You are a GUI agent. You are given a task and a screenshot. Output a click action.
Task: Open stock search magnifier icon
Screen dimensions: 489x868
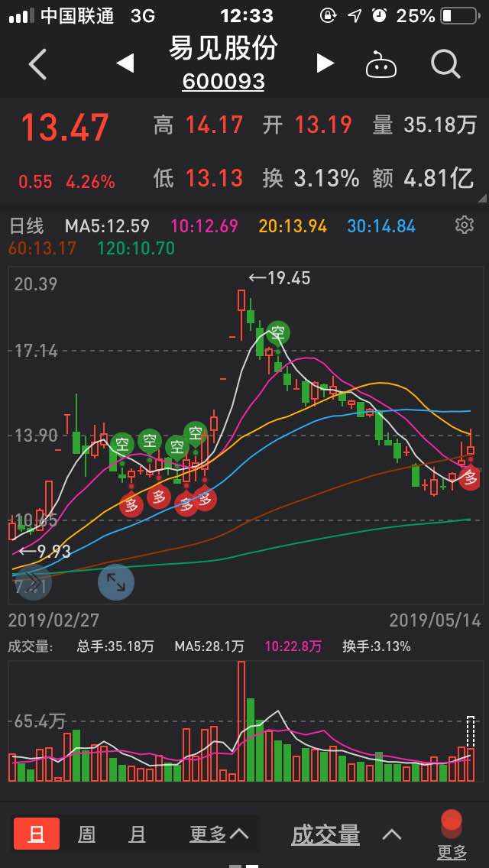coord(445,64)
